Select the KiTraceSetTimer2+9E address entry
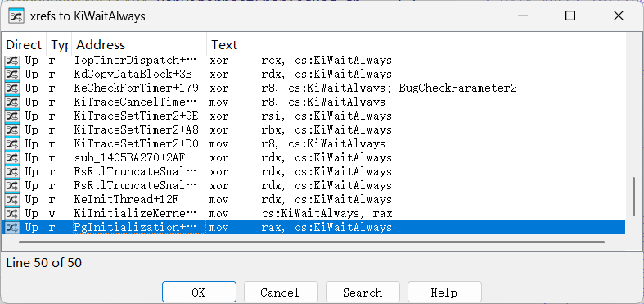Screen dimensions: 644x304 [137, 116]
